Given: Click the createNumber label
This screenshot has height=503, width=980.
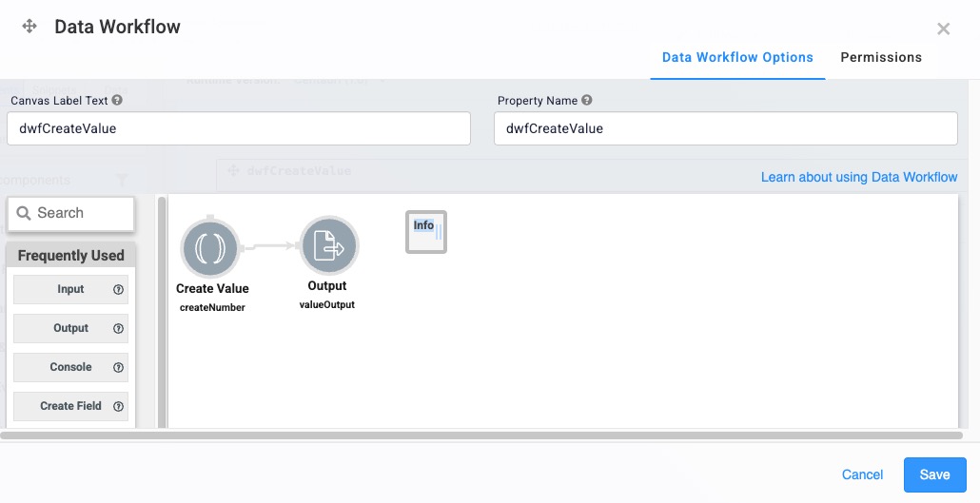Looking at the screenshot, I should [212, 307].
